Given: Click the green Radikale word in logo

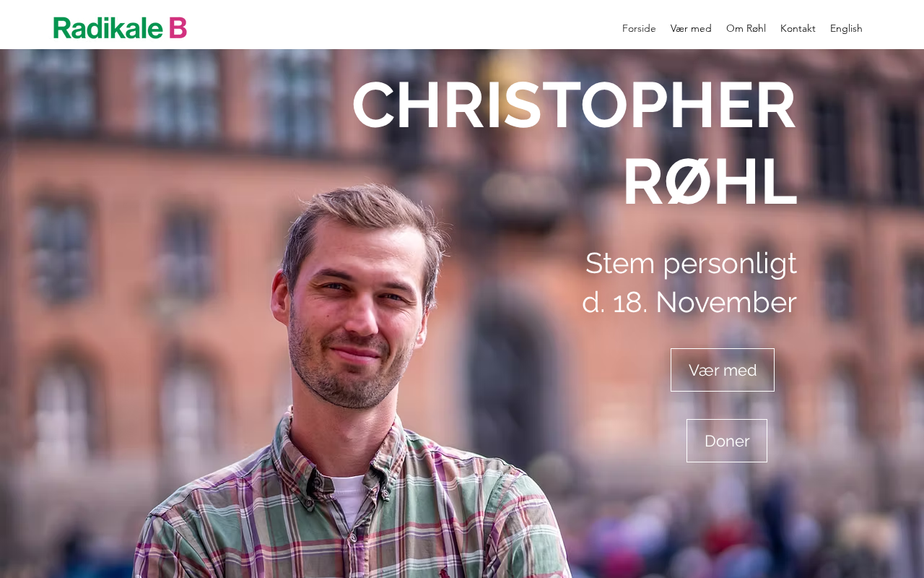Looking at the screenshot, I should click(x=108, y=27).
